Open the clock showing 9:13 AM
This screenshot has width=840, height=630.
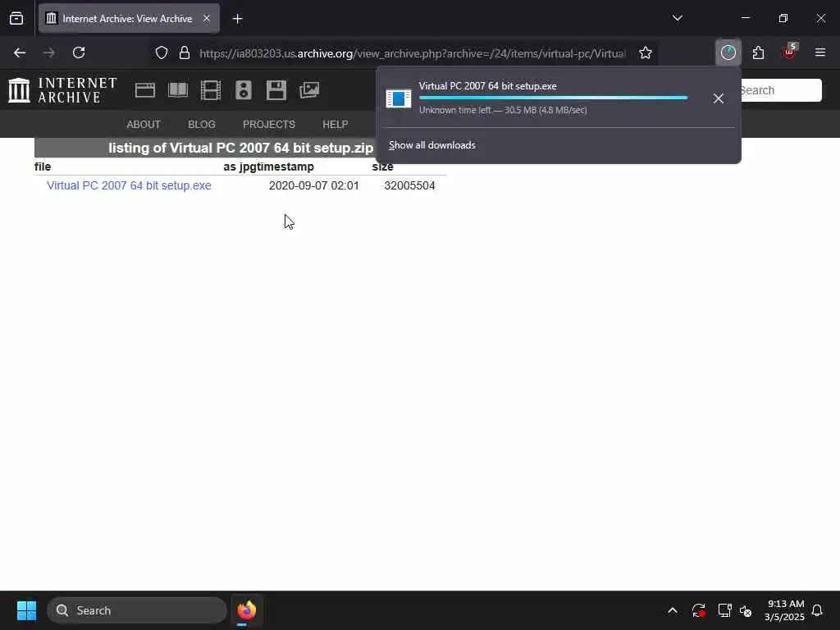[785, 610]
